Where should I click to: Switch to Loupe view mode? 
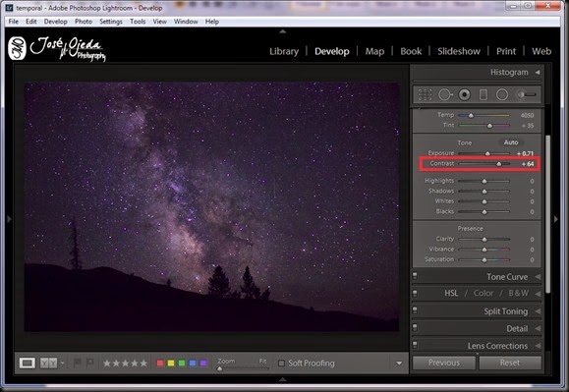pyautogui.click(x=28, y=363)
